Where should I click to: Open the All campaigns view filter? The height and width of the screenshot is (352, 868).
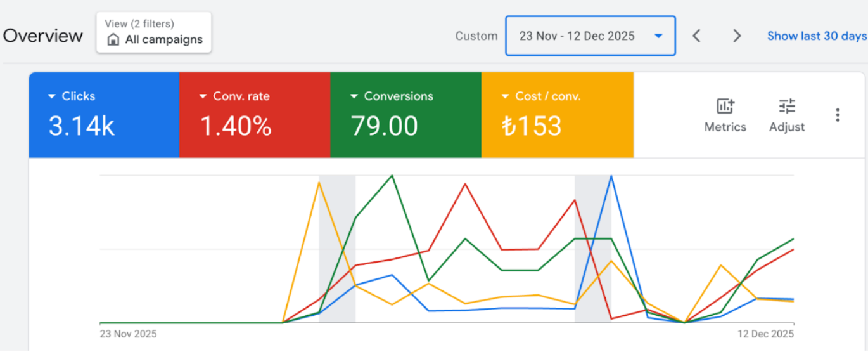pyautogui.click(x=154, y=32)
